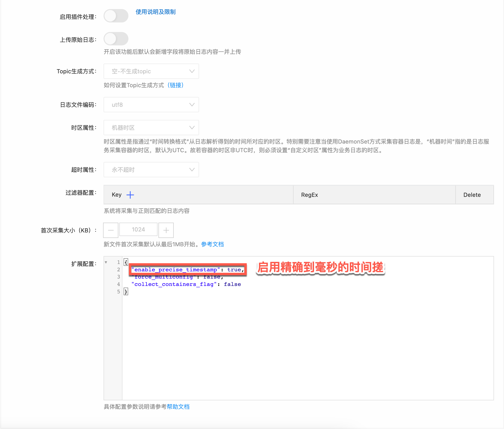The width and height of the screenshot is (504, 429).
Task: Click the 时区属性是指通过 description paragraph
Action: pos(296,146)
